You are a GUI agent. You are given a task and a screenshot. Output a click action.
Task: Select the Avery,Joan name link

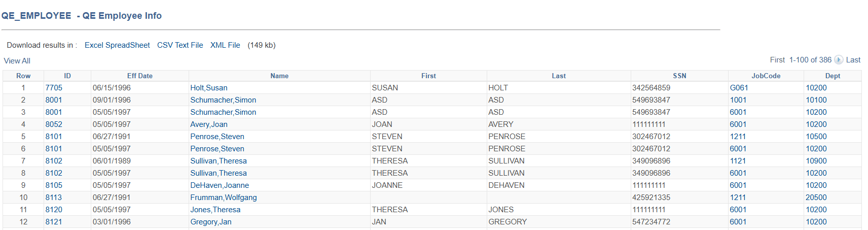tap(209, 124)
